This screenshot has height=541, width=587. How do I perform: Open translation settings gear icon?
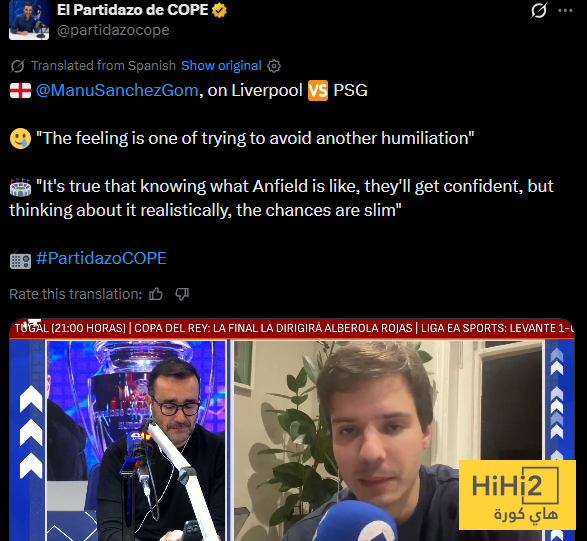tap(274, 66)
